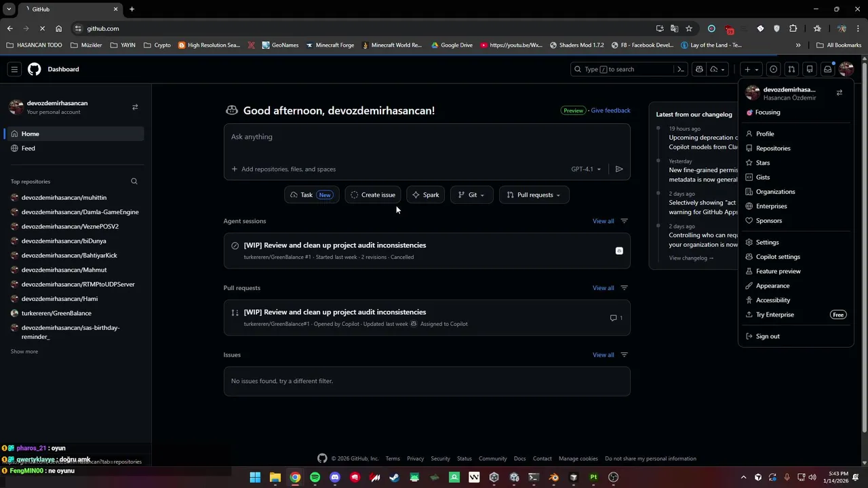Open the issues icon in GitHub header

(773, 69)
